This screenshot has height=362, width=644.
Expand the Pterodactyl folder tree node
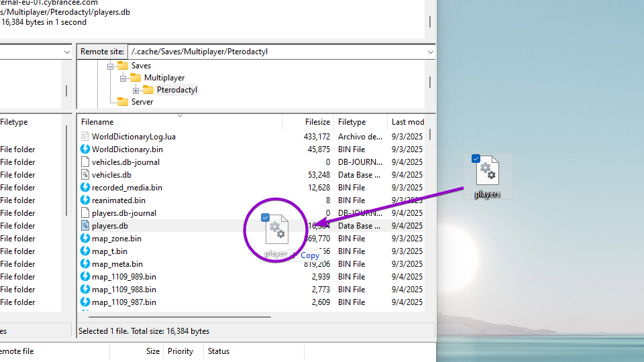(136, 90)
